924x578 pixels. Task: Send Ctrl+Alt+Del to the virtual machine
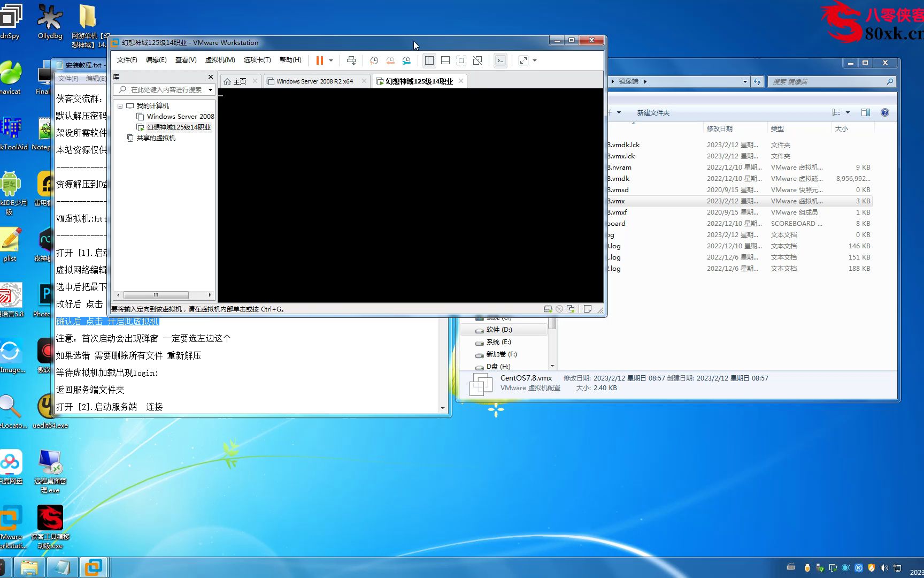click(x=351, y=60)
